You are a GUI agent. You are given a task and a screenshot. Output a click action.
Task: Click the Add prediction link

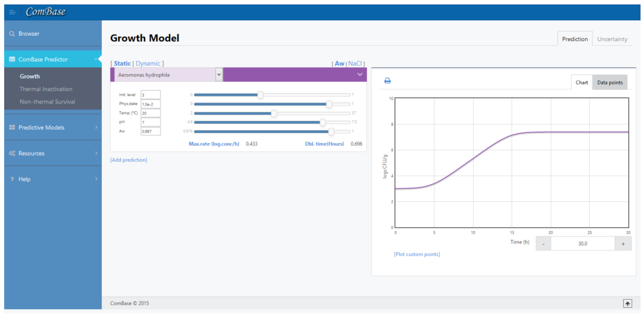[129, 160]
